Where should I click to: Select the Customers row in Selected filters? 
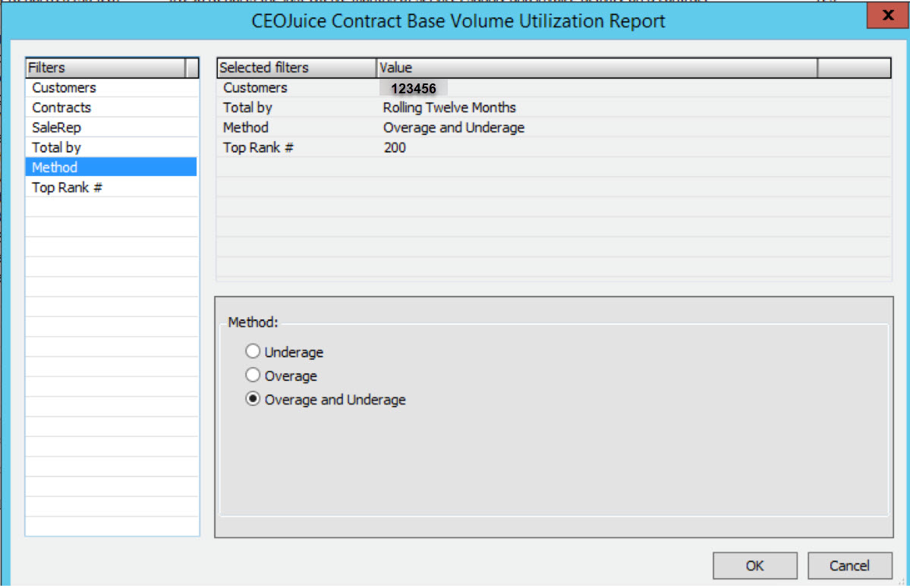[x=553, y=87]
